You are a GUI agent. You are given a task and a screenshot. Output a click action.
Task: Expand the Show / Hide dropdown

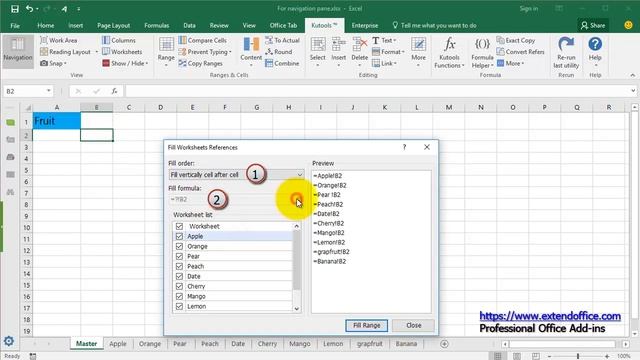[147, 64]
